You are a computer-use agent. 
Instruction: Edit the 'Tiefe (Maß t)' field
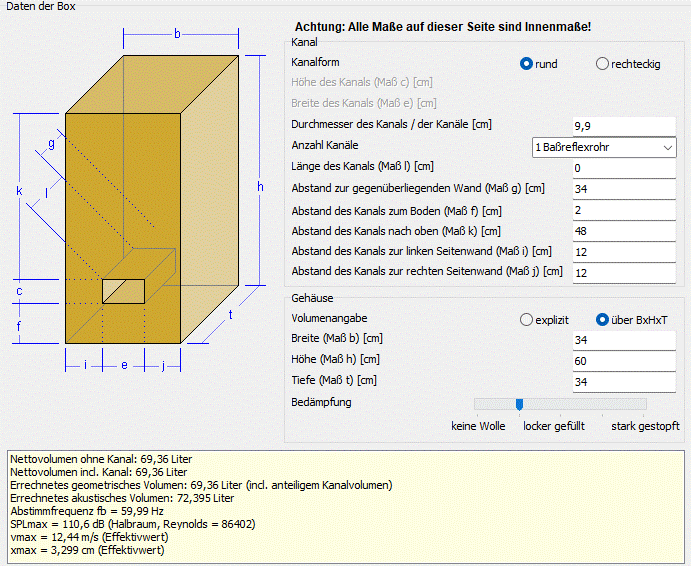pos(623,382)
